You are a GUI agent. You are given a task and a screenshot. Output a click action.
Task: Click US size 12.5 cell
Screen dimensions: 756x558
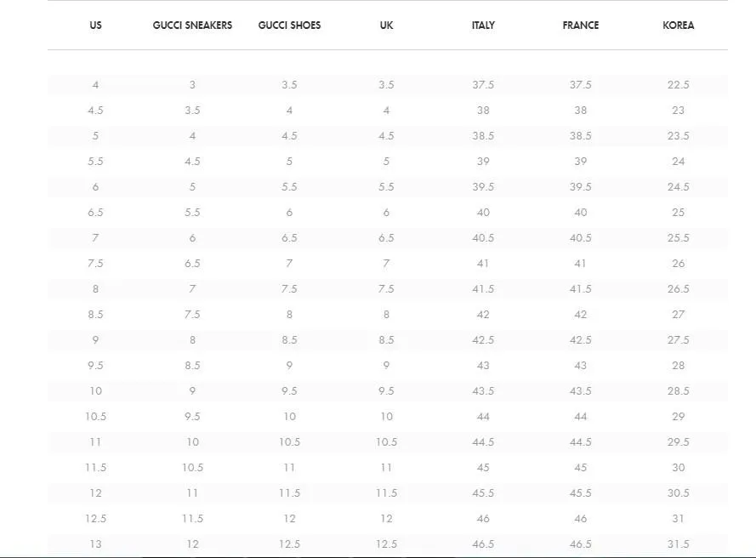(x=95, y=519)
